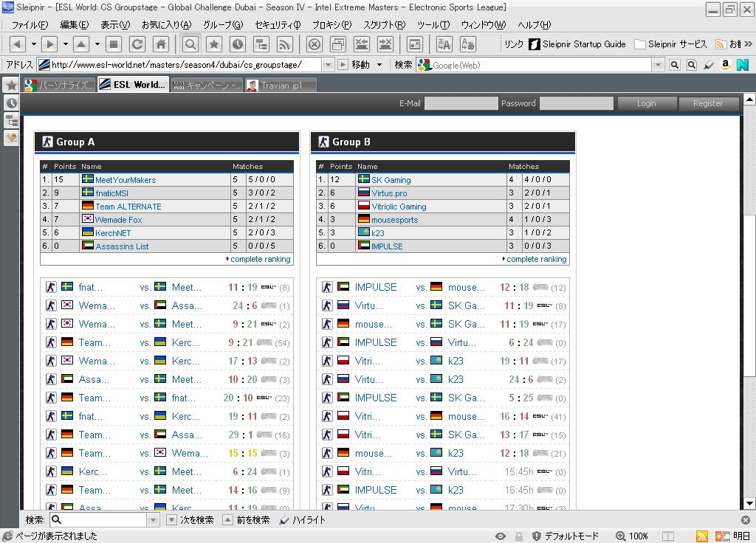Click the Forward navigation arrow
The image size is (756, 543).
(49, 44)
